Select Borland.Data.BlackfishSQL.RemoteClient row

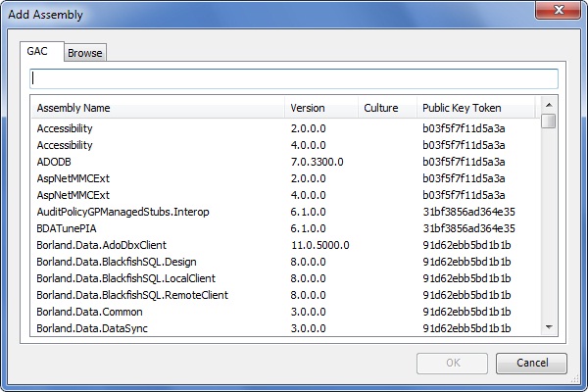pos(285,295)
